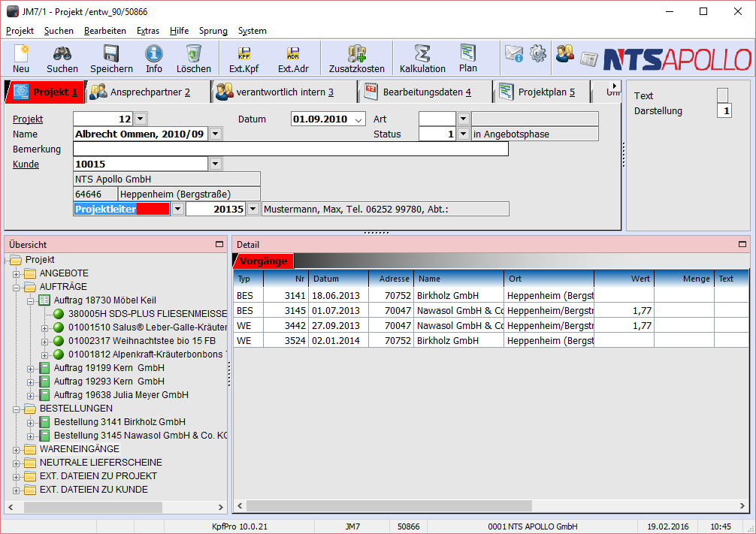
Task: Click the envelope mail info icon
Action: pyautogui.click(x=514, y=53)
